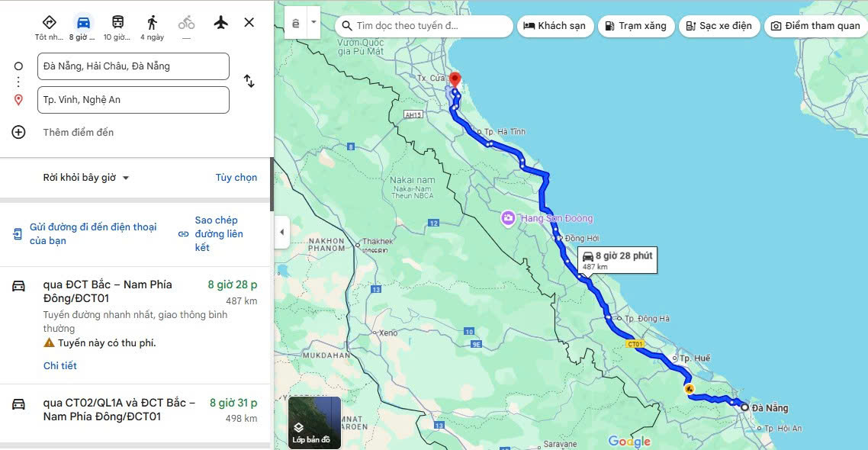
Task: Click the Tp. Huế label on map
Action: tap(694, 358)
